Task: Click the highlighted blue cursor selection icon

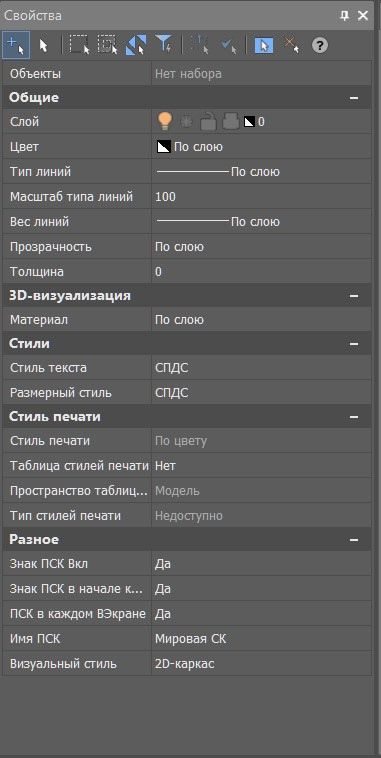Action: tap(264, 45)
